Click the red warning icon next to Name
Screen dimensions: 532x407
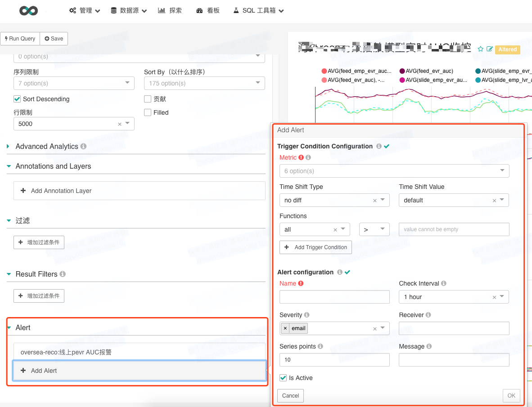pyautogui.click(x=301, y=283)
